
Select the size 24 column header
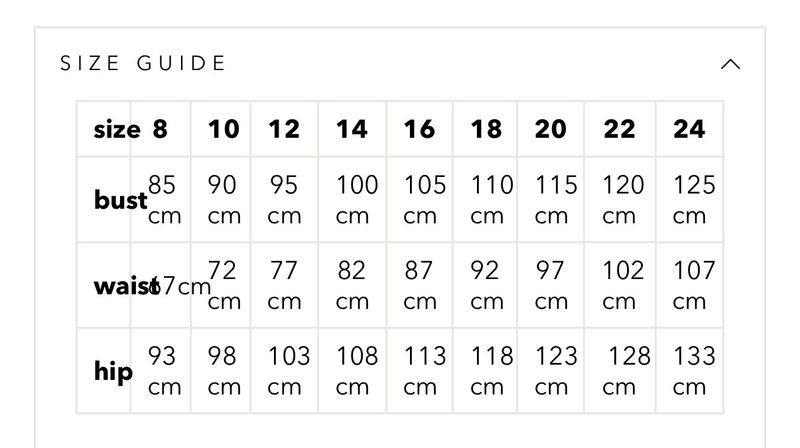tap(689, 129)
